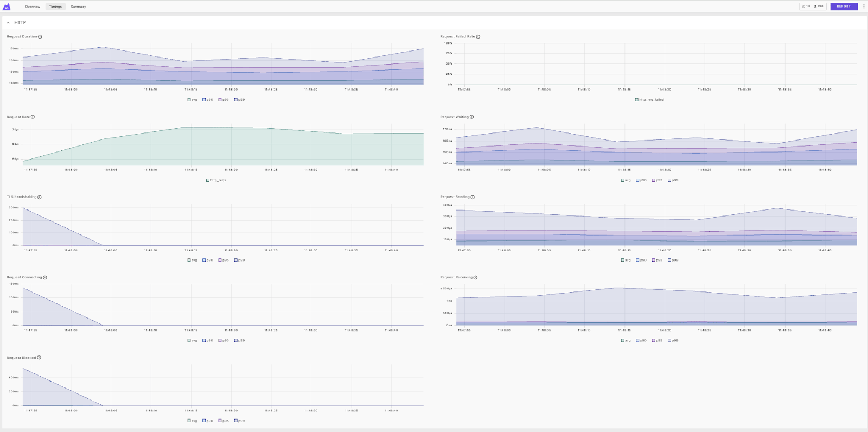Toggle avg series in TLS handshaking legend
This screenshot has height=432, width=868.
[193, 261]
